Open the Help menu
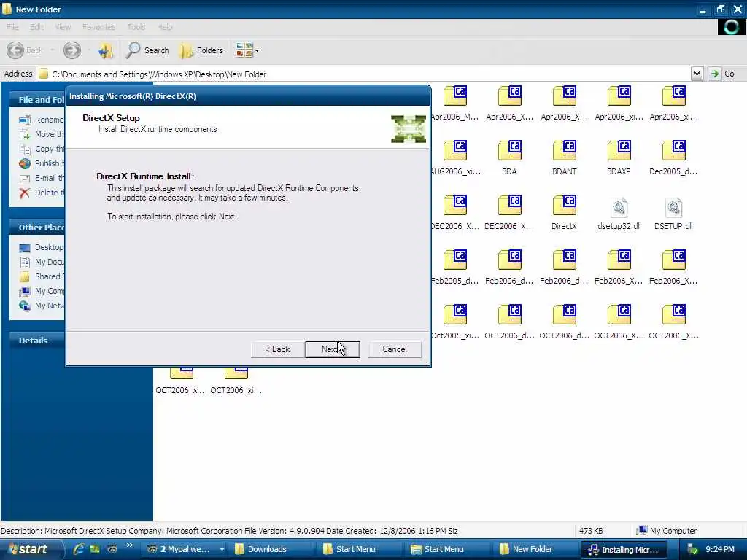 coord(164,27)
